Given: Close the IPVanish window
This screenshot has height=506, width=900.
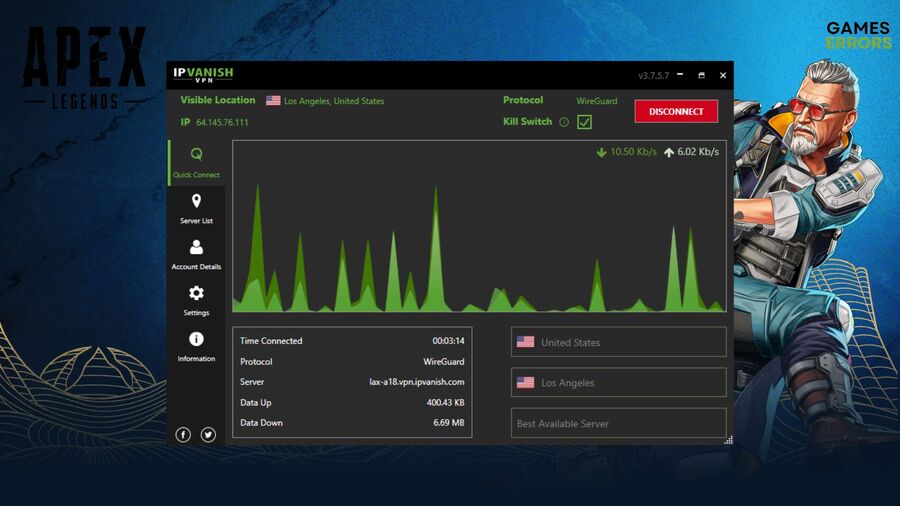Looking at the screenshot, I should click(723, 75).
